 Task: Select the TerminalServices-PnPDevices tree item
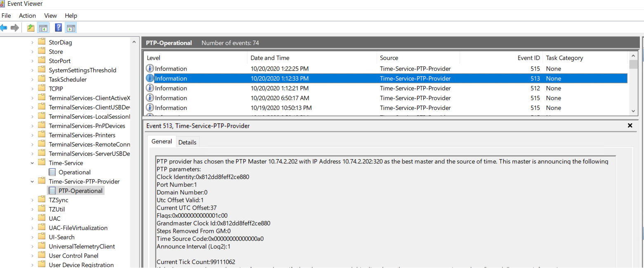click(87, 126)
